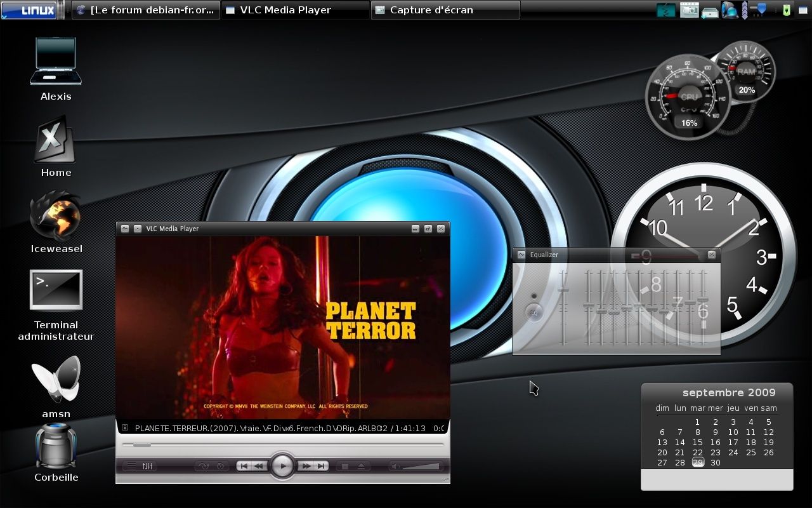The image size is (812, 508).
Task: Open the Alexis laptop desktop icon
Action: click(x=56, y=69)
